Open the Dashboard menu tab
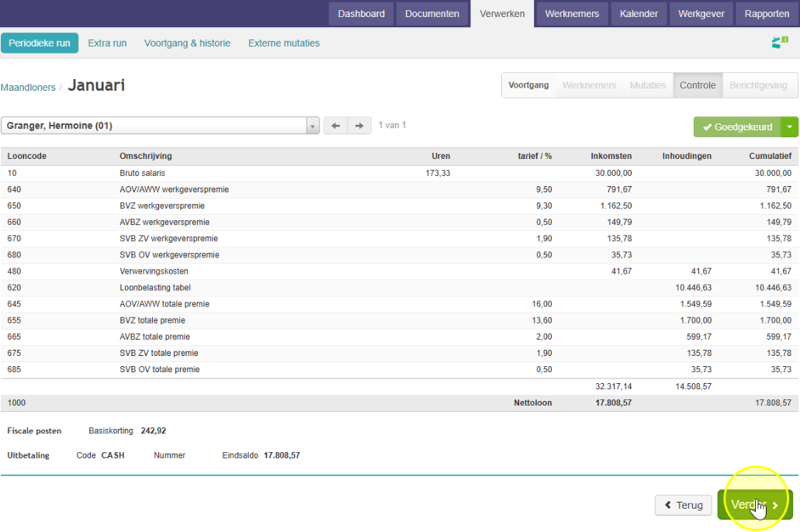The width and height of the screenshot is (800, 532). tap(362, 14)
